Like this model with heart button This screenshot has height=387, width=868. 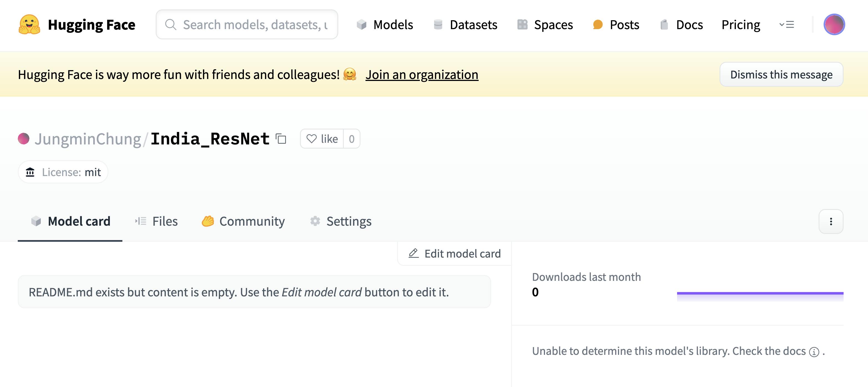(322, 139)
